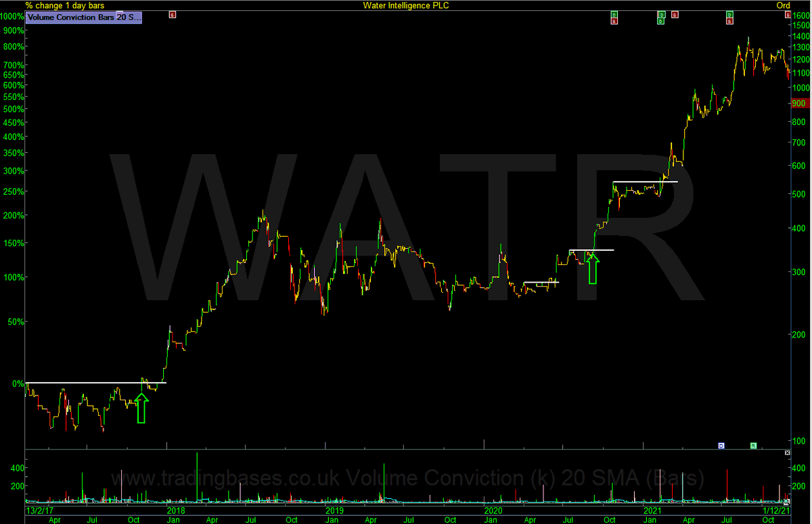Click the lone sell marker beside the paired 2021 buy markers
Image resolution: width=812 pixels, height=524 pixels.
(675, 14)
